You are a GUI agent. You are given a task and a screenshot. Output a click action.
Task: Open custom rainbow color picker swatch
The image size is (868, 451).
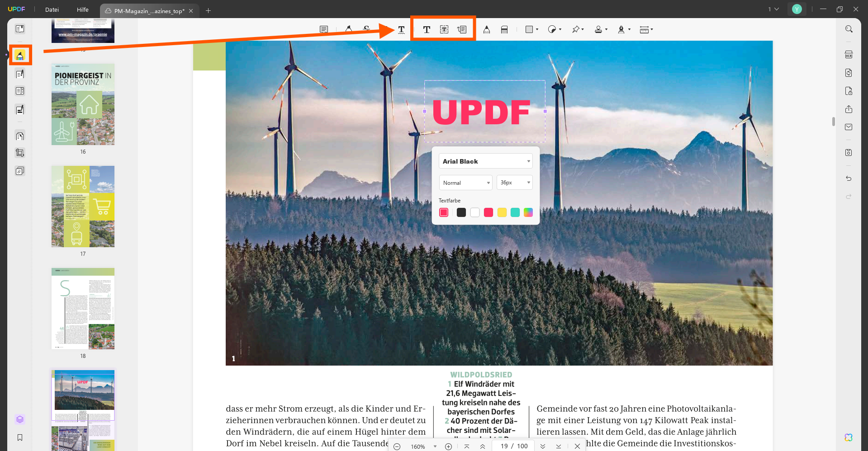coord(528,212)
